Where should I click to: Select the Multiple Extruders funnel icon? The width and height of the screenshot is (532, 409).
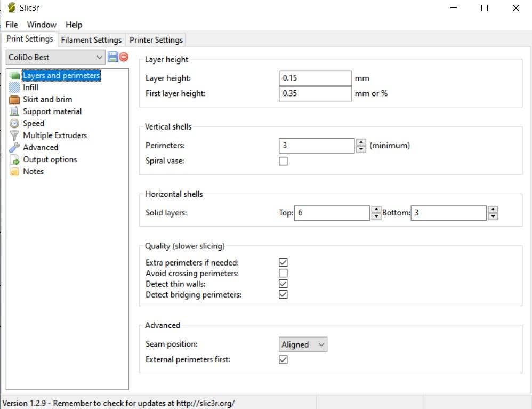coord(14,135)
